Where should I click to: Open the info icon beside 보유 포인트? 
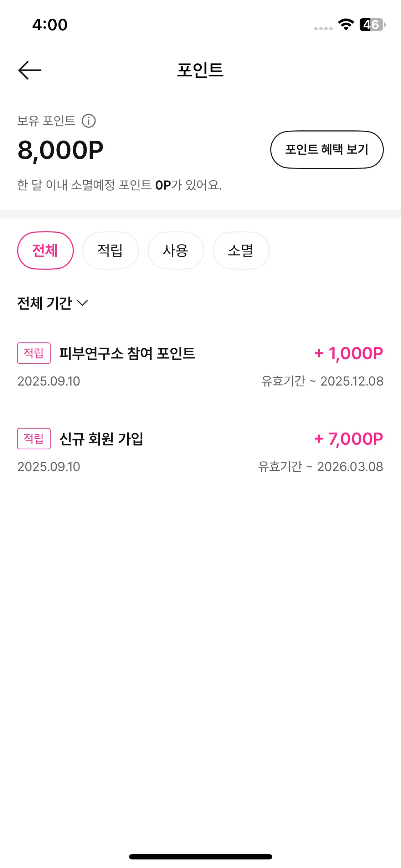point(89,121)
